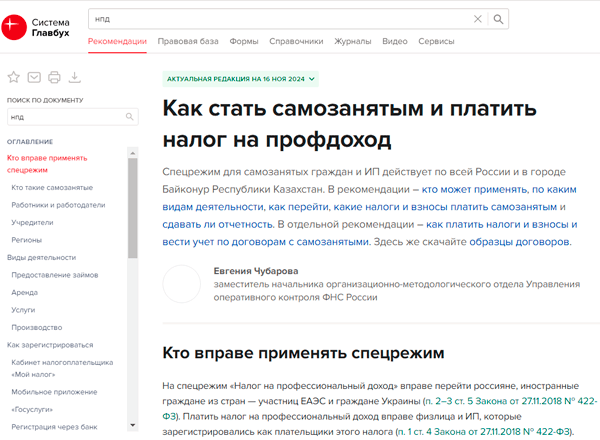
Task: Select Регионы in table of contents
Action: (x=27, y=240)
